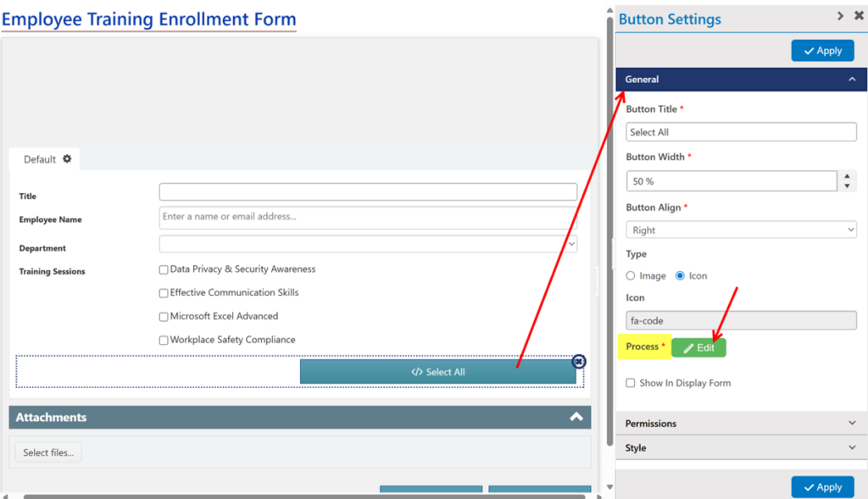Enable Show In Display Form checkbox

click(630, 383)
